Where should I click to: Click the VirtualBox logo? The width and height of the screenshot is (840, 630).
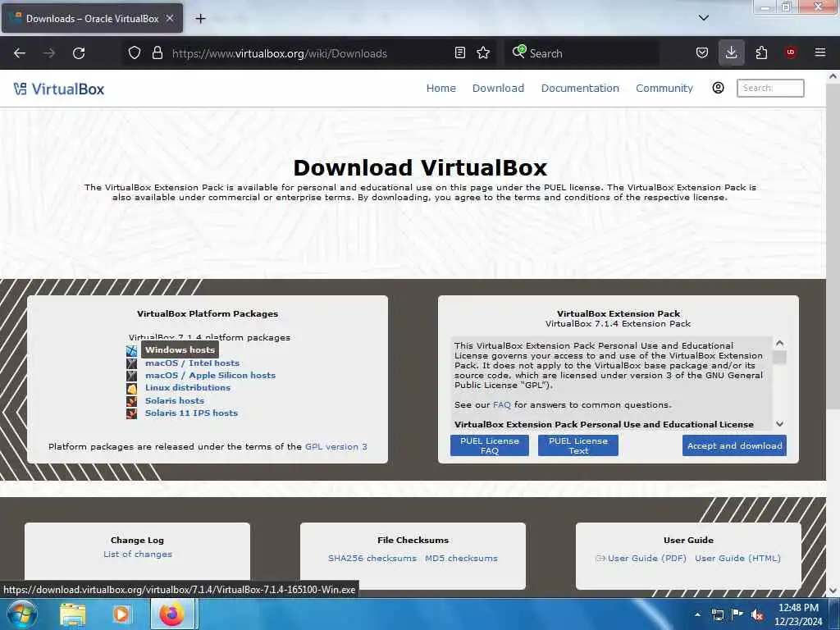click(x=59, y=89)
